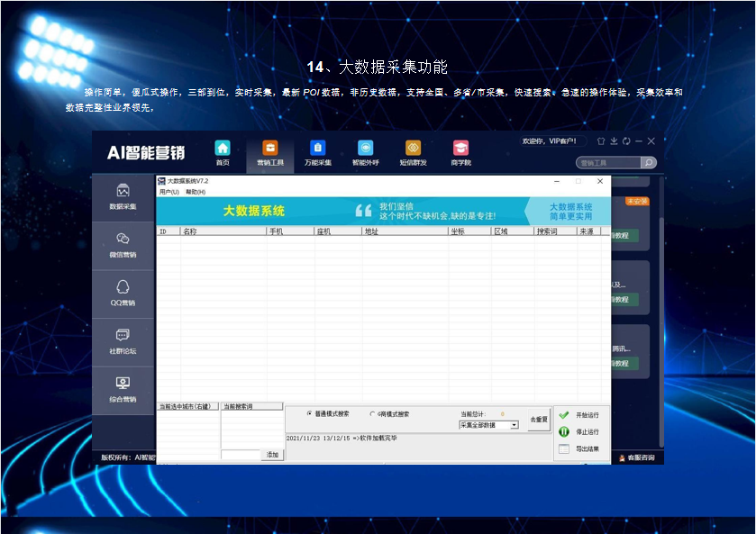756x534 pixels.
Task: Select G商模式搜索 radio button
Action: coord(372,414)
